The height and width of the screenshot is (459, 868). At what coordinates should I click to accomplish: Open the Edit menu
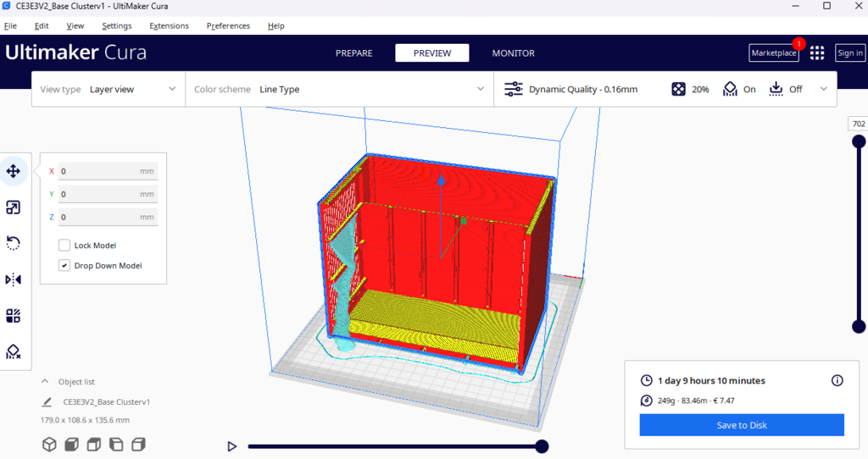tap(42, 26)
